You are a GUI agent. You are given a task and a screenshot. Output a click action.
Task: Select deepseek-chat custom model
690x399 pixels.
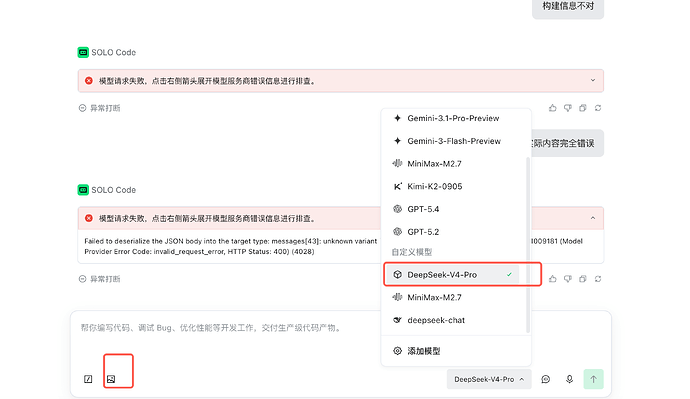coord(453,320)
